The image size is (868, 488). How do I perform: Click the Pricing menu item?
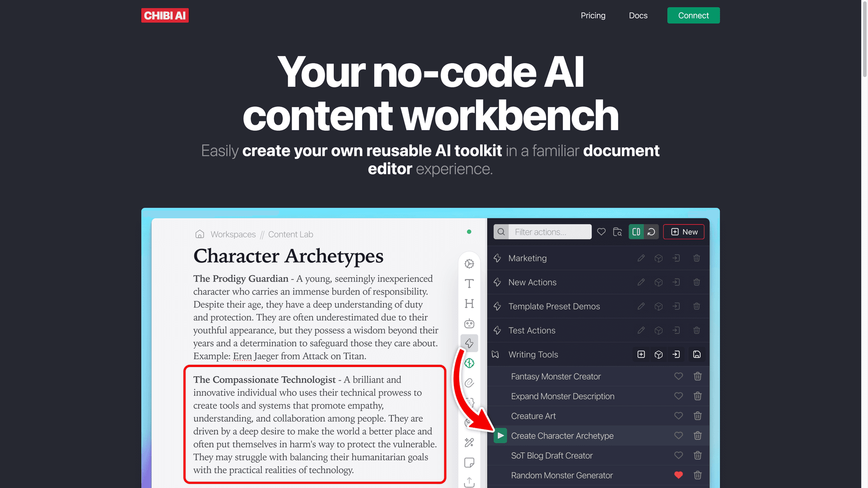pyautogui.click(x=593, y=15)
